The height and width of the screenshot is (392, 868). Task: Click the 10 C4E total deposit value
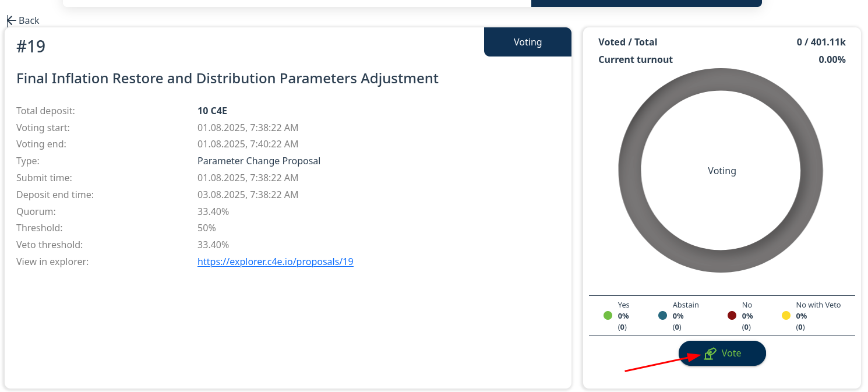pos(212,111)
